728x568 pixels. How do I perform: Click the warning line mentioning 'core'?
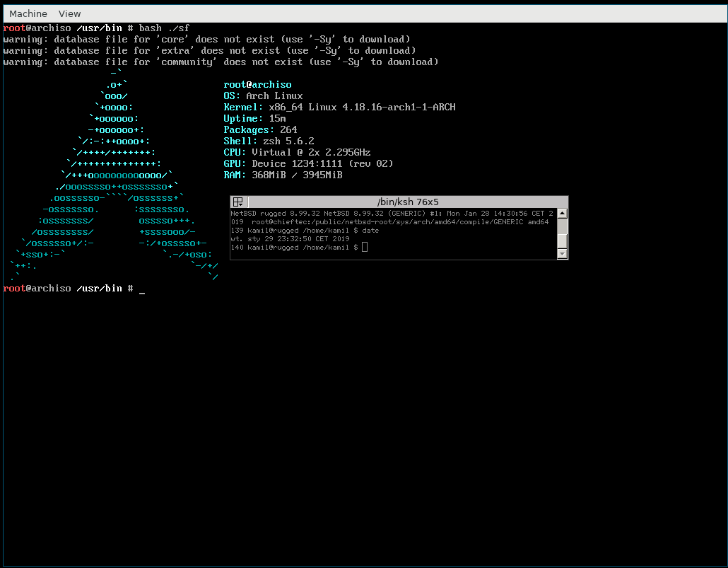coord(206,39)
